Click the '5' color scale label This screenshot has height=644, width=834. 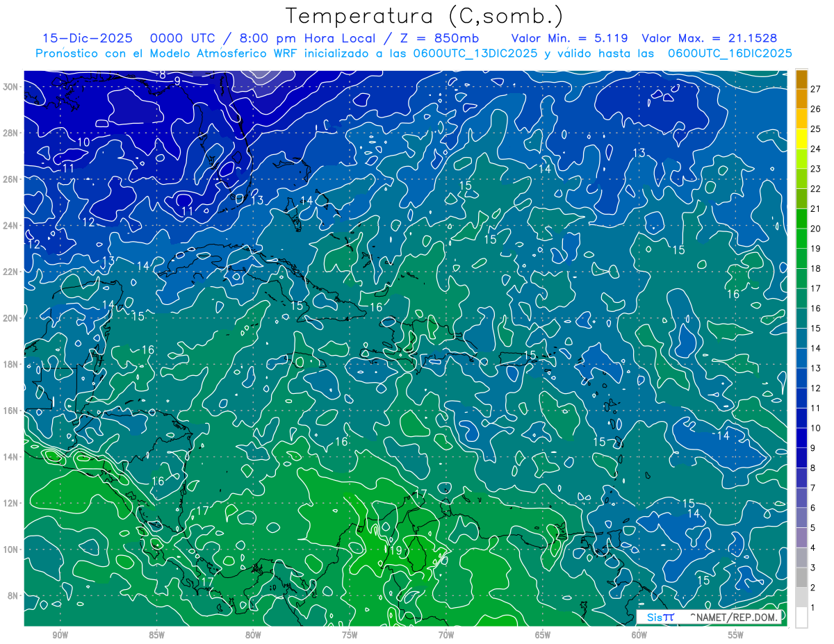pos(813,528)
